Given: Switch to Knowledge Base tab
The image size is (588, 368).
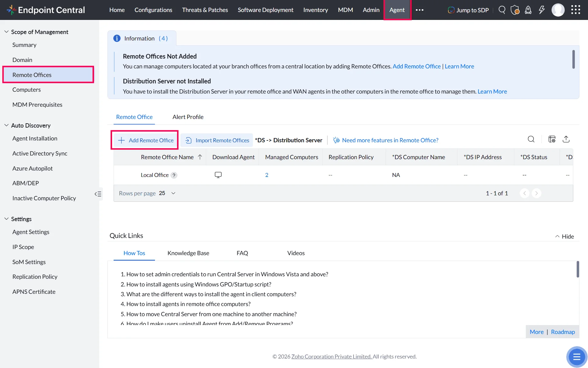Looking at the screenshot, I should pyautogui.click(x=188, y=253).
